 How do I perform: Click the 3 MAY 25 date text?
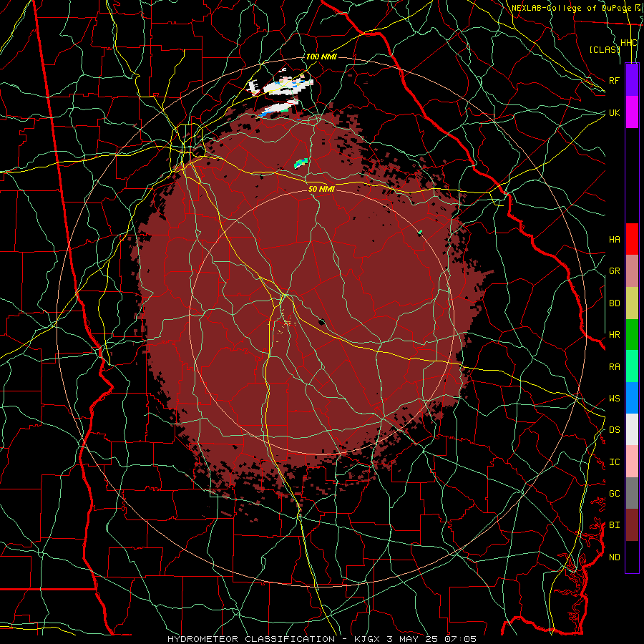(x=413, y=639)
